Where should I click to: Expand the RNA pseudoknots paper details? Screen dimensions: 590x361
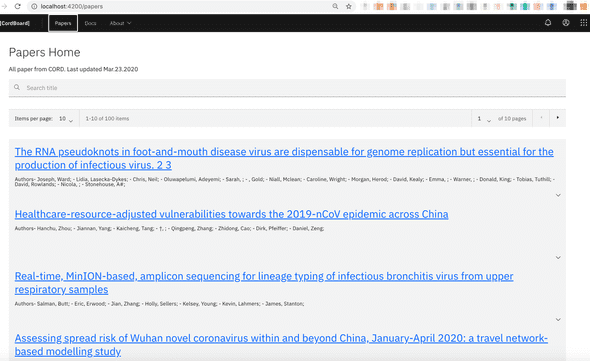click(x=558, y=195)
